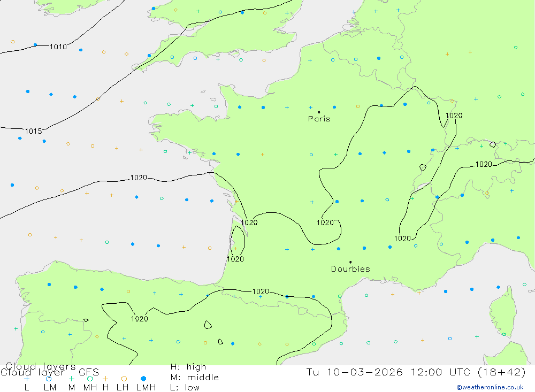Click the black dot marking Dourbies
This screenshot has width=535, height=392.
tap(350, 262)
